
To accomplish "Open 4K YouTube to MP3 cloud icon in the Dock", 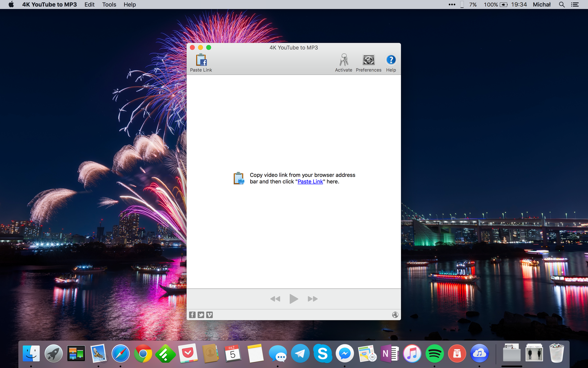I will pyautogui.click(x=479, y=354).
